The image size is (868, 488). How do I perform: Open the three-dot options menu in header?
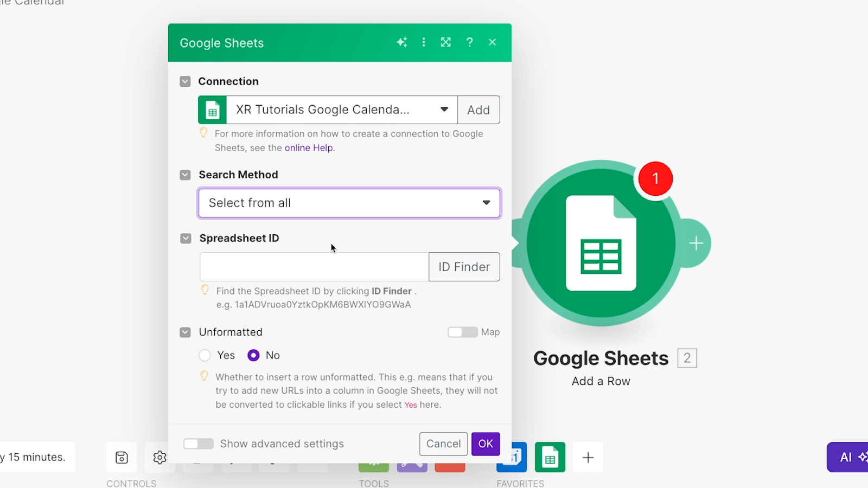424,42
